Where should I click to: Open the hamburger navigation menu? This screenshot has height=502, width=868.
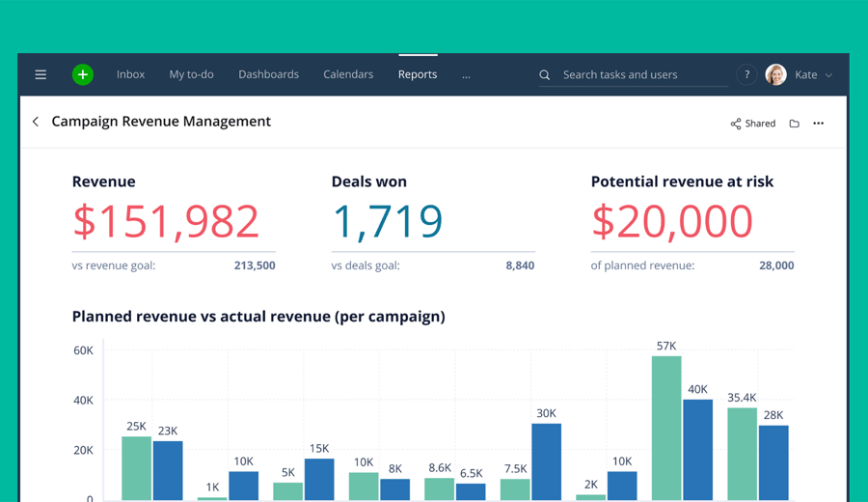tap(41, 74)
